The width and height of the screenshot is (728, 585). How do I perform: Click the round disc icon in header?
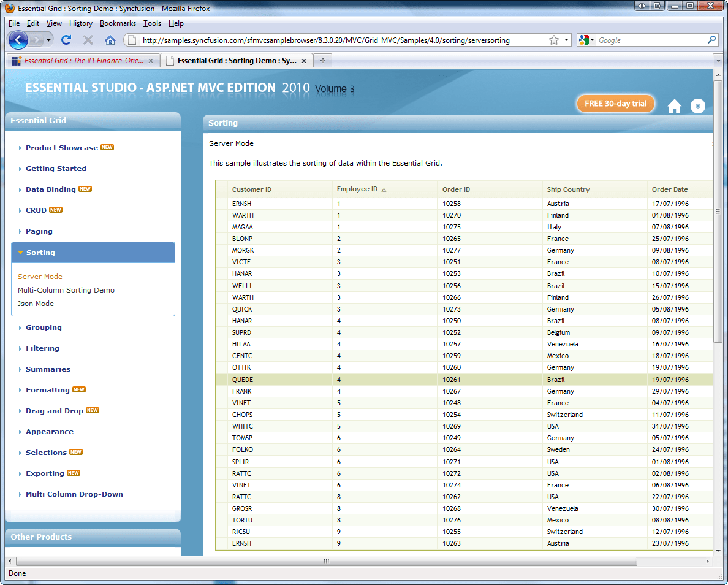point(697,106)
